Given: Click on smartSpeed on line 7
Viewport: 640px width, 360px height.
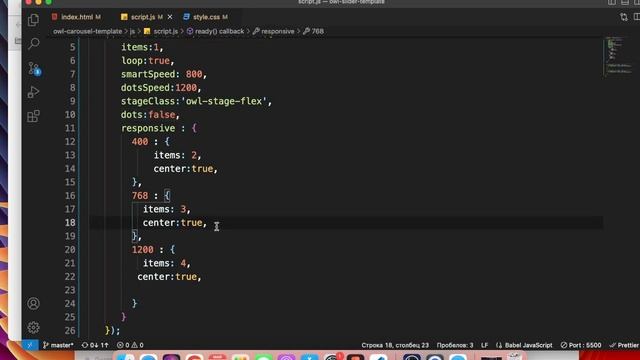Looking at the screenshot, I should 148,74.
